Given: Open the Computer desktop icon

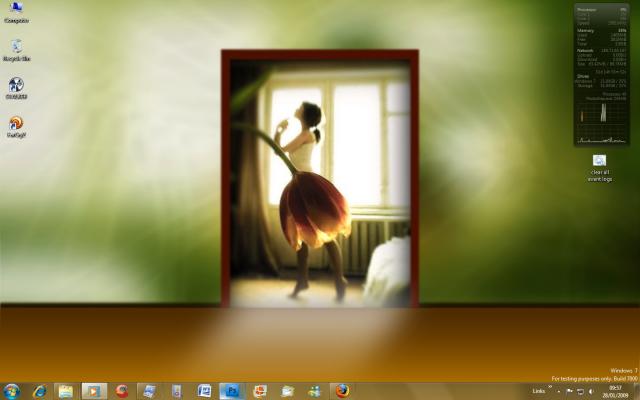Looking at the screenshot, I should [16, 12].
